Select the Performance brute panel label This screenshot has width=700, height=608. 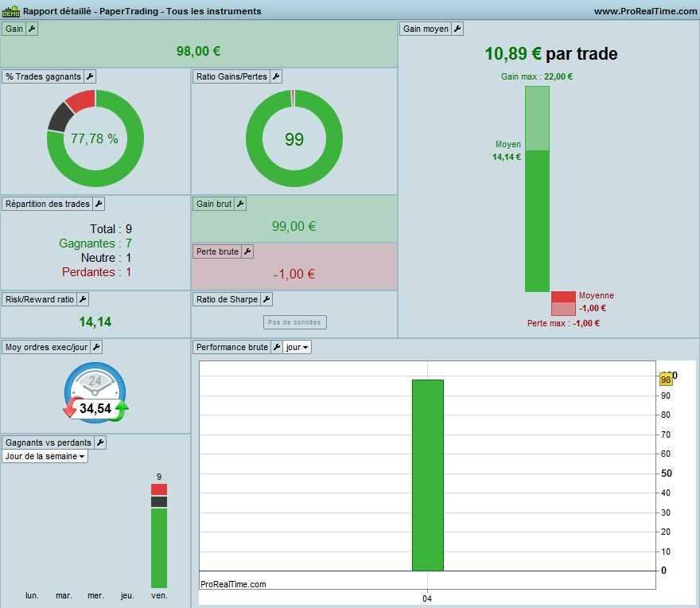tap(231, 347)
